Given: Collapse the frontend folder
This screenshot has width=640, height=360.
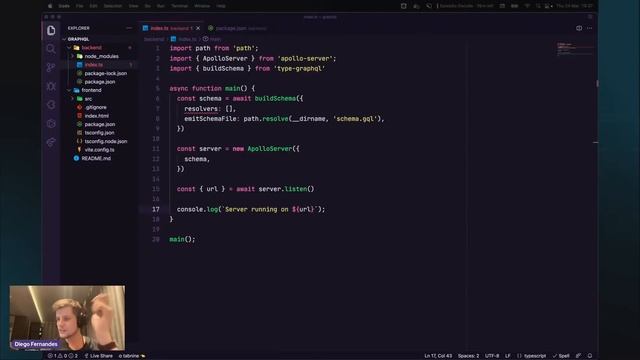Looking at the screenshot, I should click(x=69, y=90).
